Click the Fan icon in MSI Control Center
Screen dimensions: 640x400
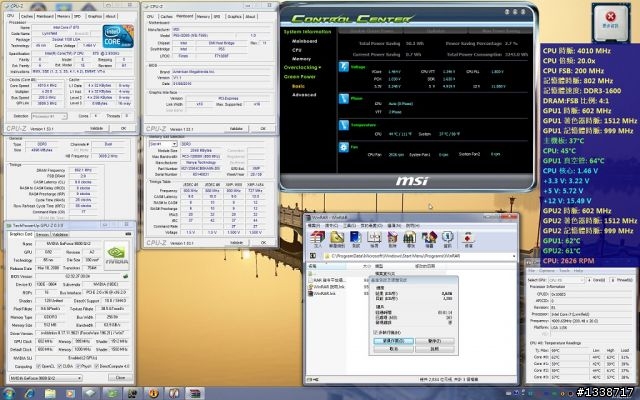coord(344,147)
